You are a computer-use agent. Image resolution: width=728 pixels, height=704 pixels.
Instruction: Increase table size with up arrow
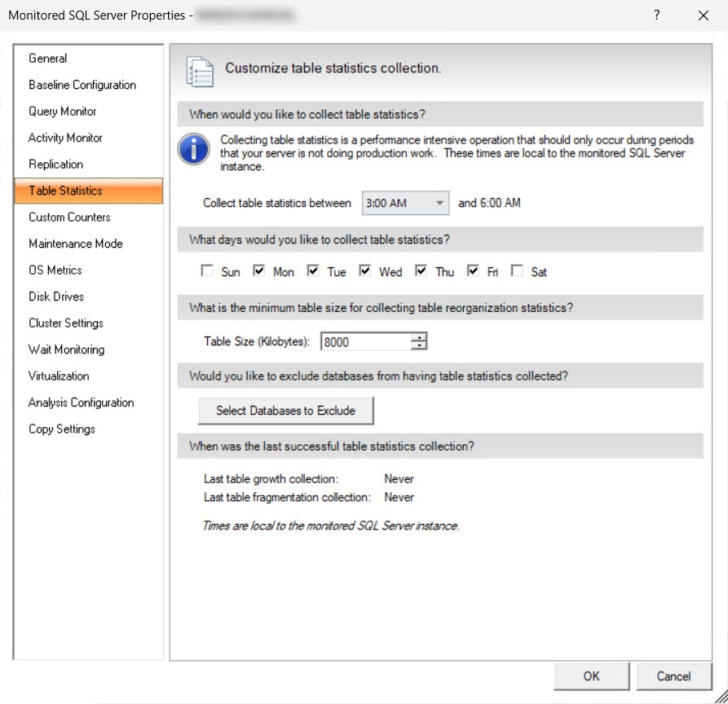(419, 337)
